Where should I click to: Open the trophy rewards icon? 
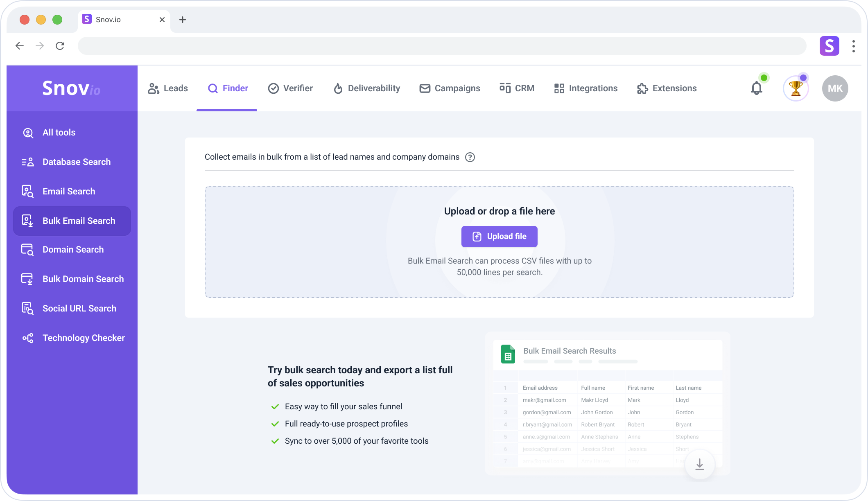click(x=795, y=88)
